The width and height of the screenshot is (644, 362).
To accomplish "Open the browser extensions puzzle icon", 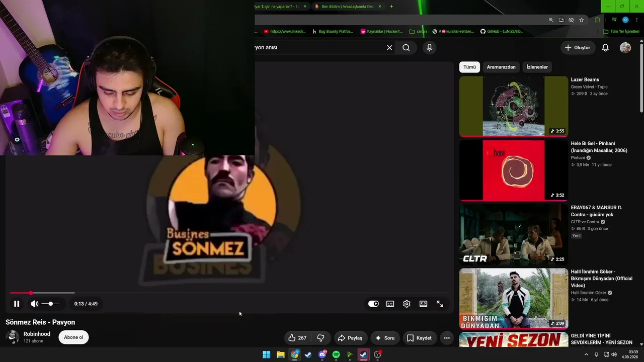I will click(x=597, y=20).
